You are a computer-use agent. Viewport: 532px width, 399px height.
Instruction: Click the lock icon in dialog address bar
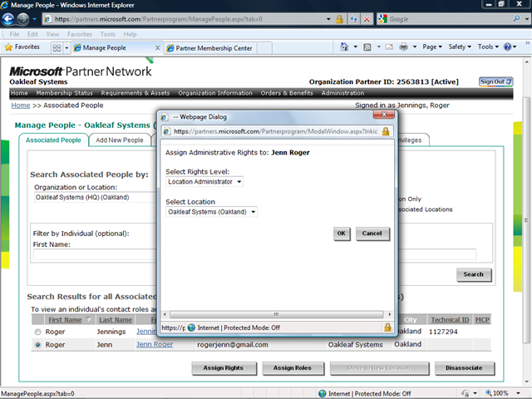(x=386, y=131)
